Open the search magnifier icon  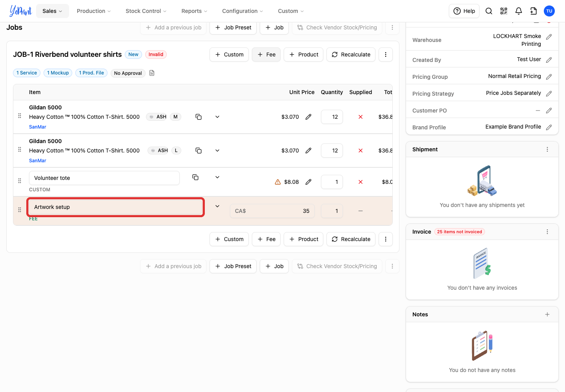pyautogui.click(x=489, y=11)
